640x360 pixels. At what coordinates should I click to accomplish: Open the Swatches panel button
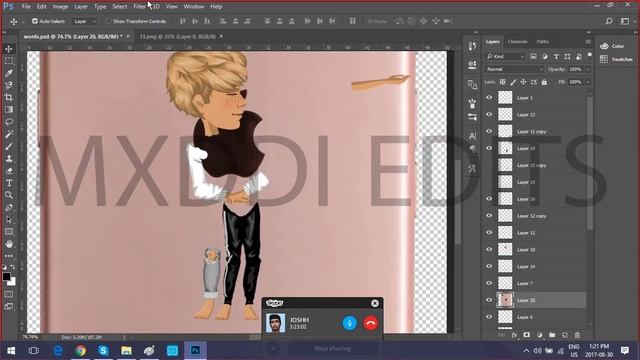[616, 59]
